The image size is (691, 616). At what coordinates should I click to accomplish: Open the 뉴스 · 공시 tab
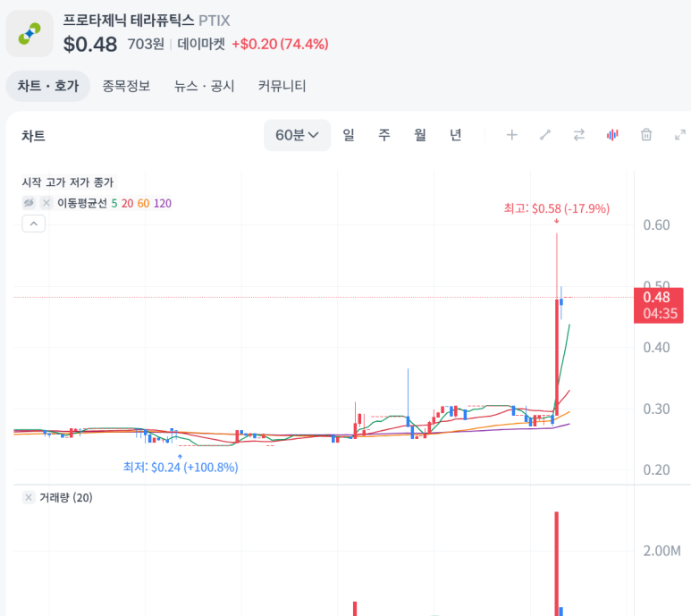tap(204, 86)
